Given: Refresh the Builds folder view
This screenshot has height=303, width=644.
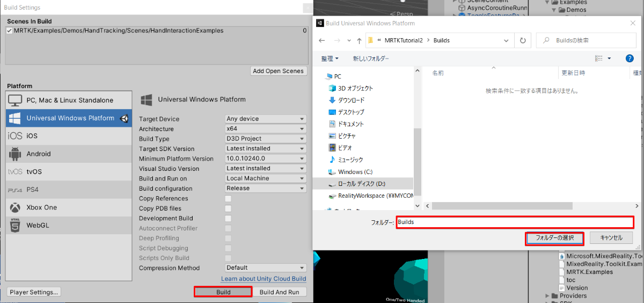Looking at the screenshot, I should tap(522, 40).
